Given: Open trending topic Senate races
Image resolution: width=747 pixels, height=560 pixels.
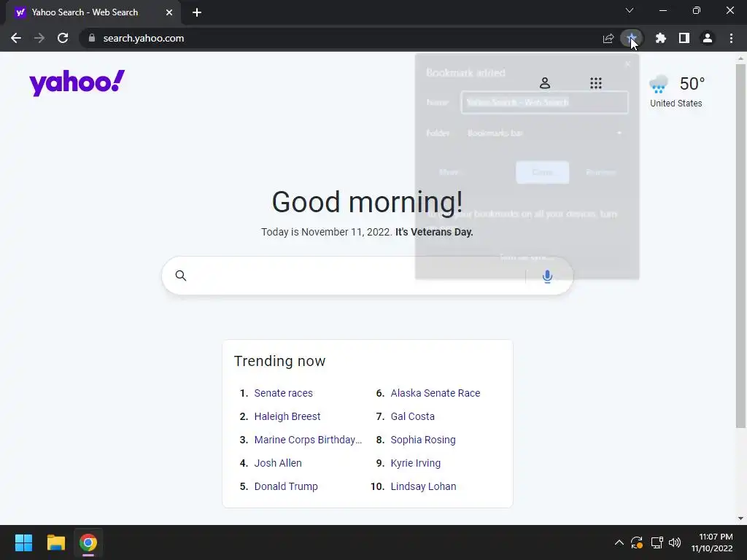Looking at the screenshot, I should click(284, 393).
